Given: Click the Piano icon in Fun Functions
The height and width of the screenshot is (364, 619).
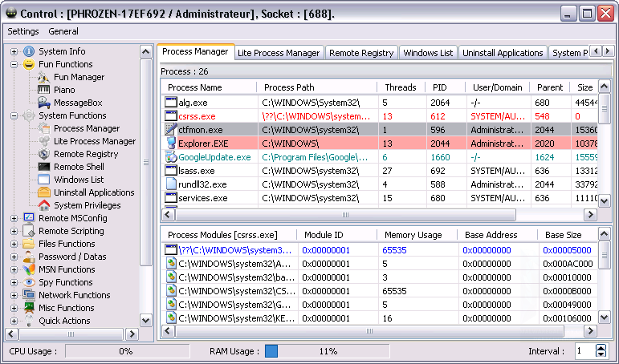Looking at the screenshot, I should coord(45,90).
